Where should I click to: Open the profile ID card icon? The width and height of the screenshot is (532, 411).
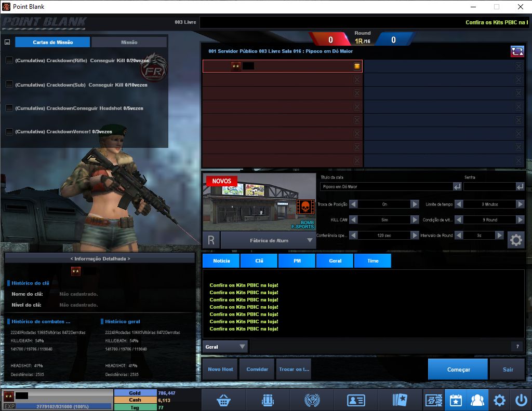(x=356, y=401)
